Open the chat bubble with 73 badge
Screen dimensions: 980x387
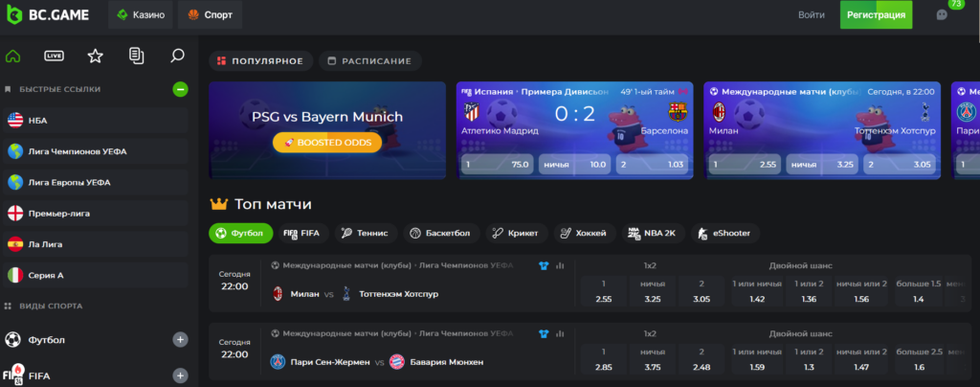[942, 15]
